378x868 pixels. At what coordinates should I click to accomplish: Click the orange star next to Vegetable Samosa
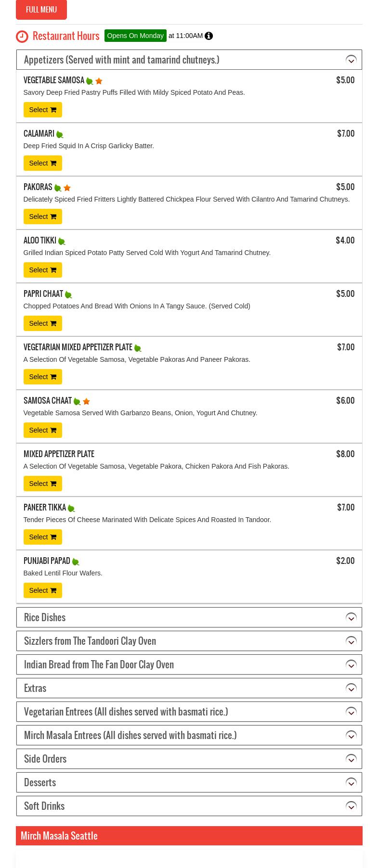(x=99, y=81)
